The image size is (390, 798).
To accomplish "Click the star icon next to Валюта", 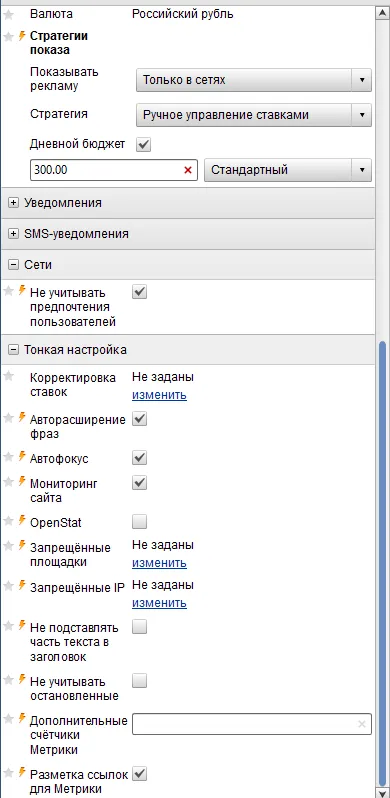I will (8, 15).
